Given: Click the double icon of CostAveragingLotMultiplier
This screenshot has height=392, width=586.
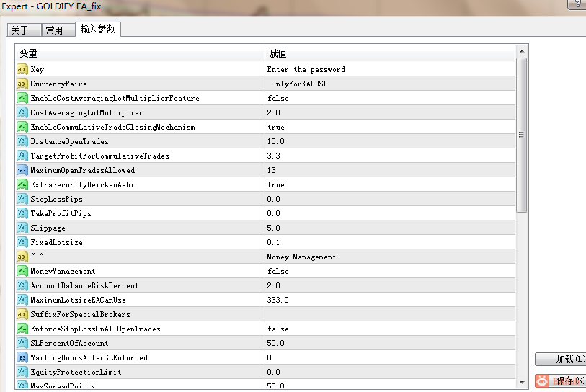Looking at the screenshot, I should [x=22, y=112].
